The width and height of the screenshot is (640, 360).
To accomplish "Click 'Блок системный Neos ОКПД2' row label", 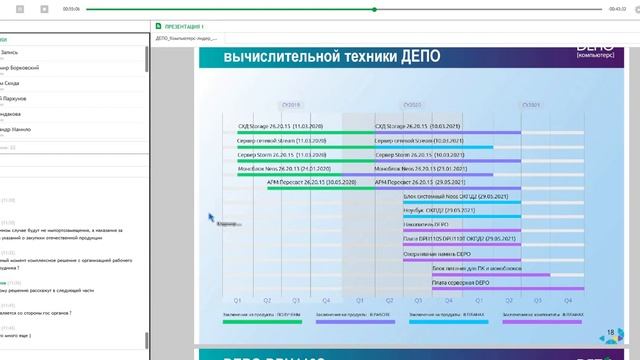I will pos(456,196).
